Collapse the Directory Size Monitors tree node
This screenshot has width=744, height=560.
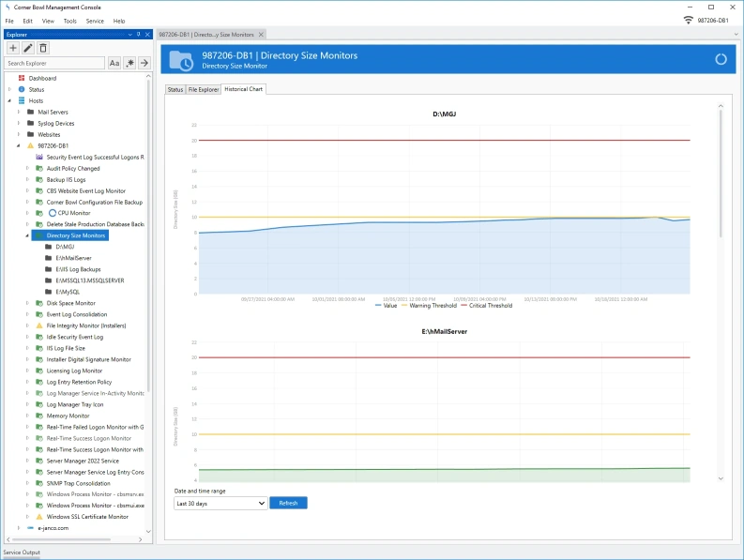tap(27, 235)
